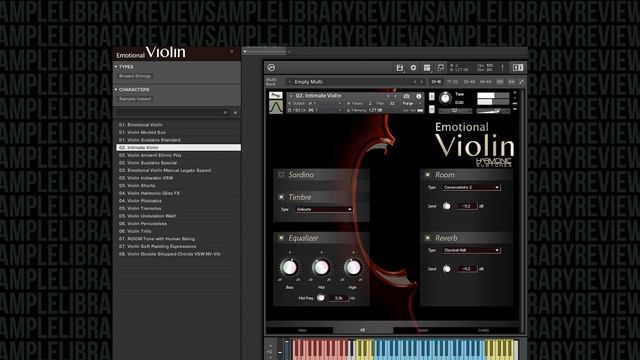
Task: Select rack page 01-16
Action: point(436,82)
